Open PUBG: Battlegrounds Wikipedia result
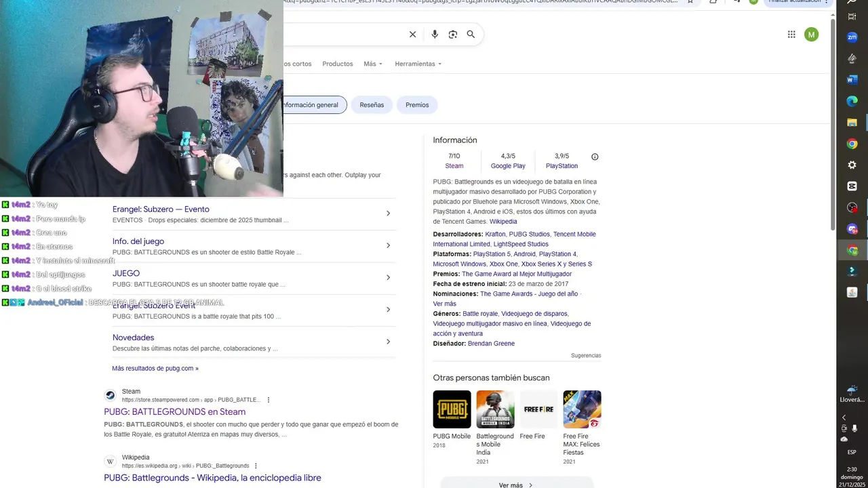This screenshot has width=868, height=488. click(212, 478)
